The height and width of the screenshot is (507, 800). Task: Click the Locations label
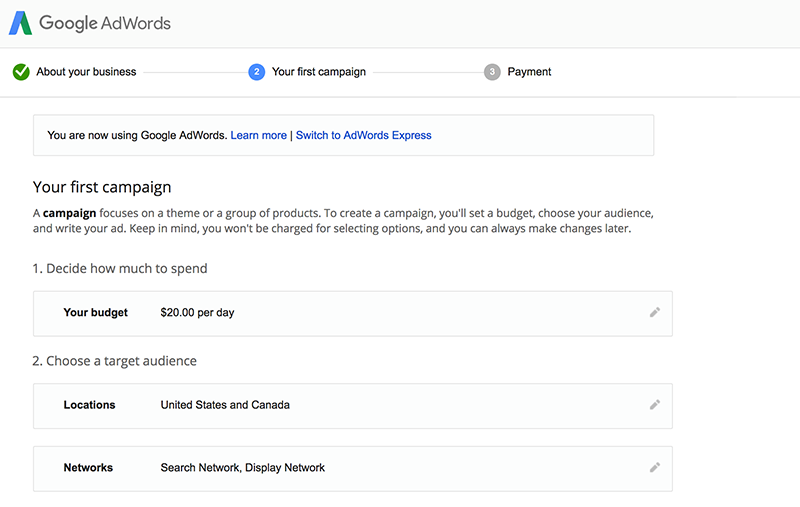[89, 405]
